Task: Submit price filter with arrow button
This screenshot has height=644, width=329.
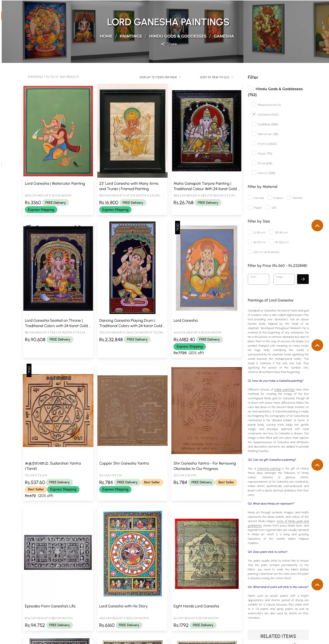Action: tap(302, 279)
